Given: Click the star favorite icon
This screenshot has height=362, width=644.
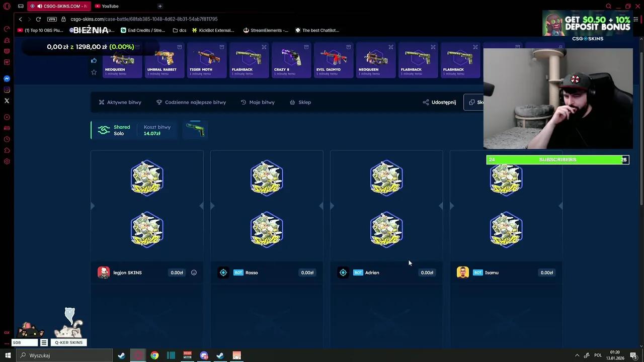Looking at the screenshot, I should (x=94, y=72).
